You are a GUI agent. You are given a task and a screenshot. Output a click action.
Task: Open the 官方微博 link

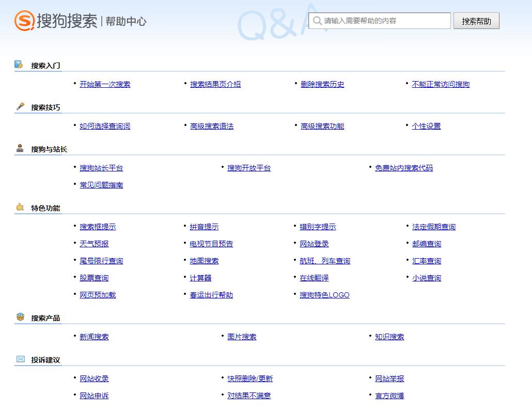click(x=389, y=396)
